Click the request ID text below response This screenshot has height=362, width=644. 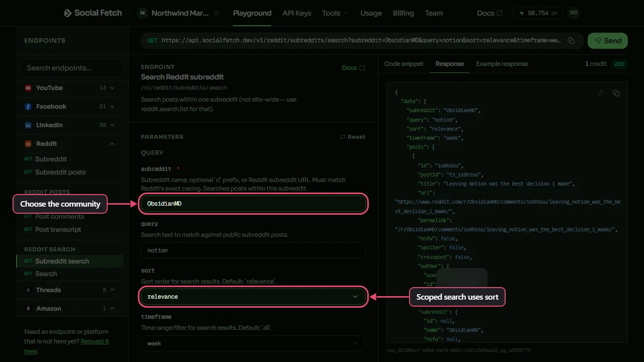(458, 350)
